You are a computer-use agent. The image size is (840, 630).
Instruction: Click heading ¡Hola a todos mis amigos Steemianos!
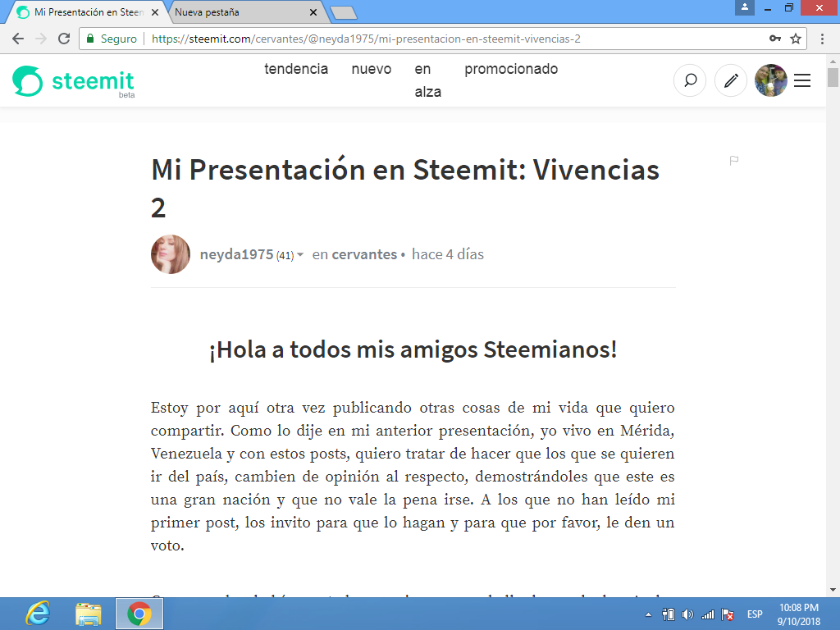pyautogui.click(x=413, y=350)
